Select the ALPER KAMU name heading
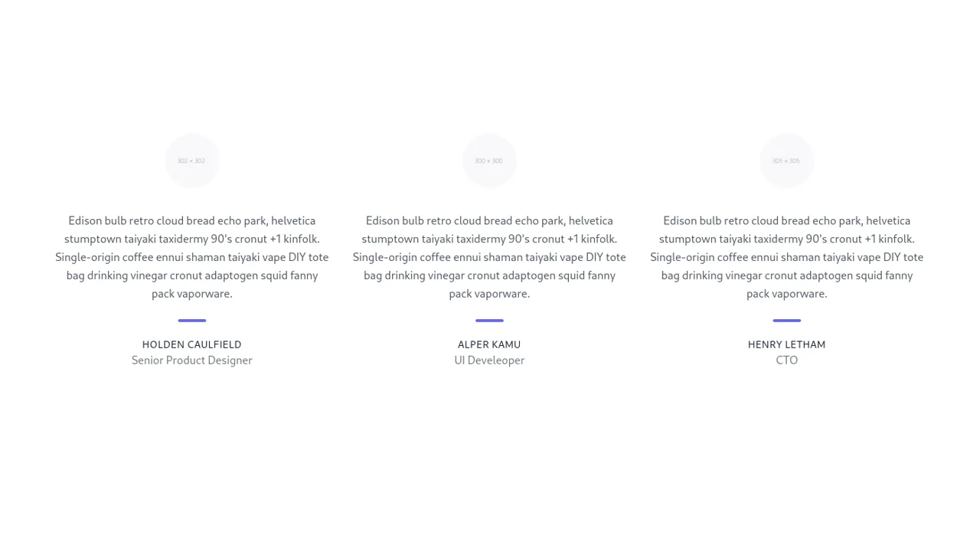The width and height of the screenshot is (980, 551). point(489,344)
